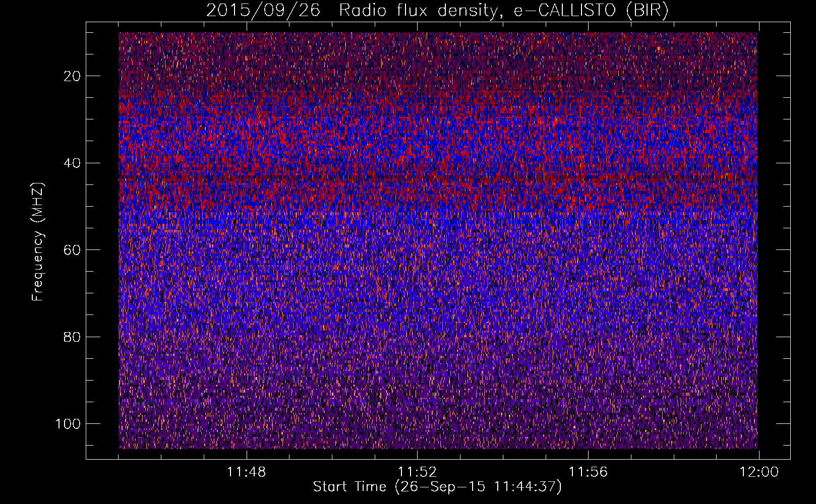The height and width of the screenshot is (504, 816).
Task: Click the frequency tick label '80'
Action: 73,337
